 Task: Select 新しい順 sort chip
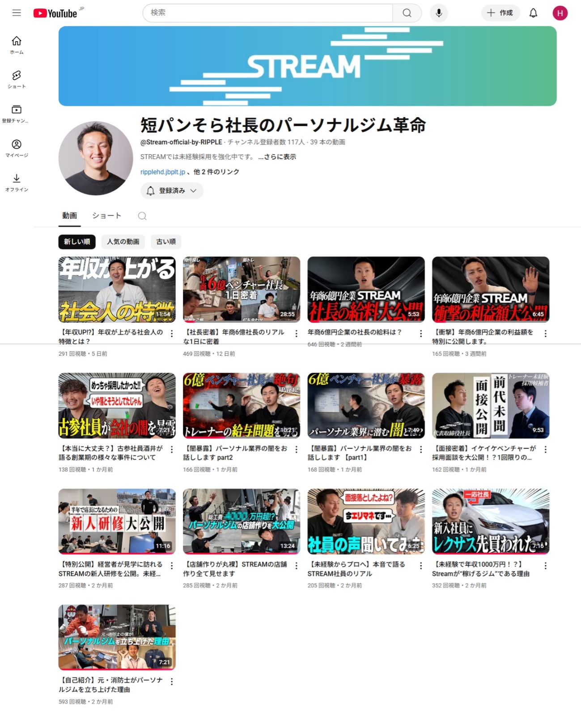coord(77,242)
